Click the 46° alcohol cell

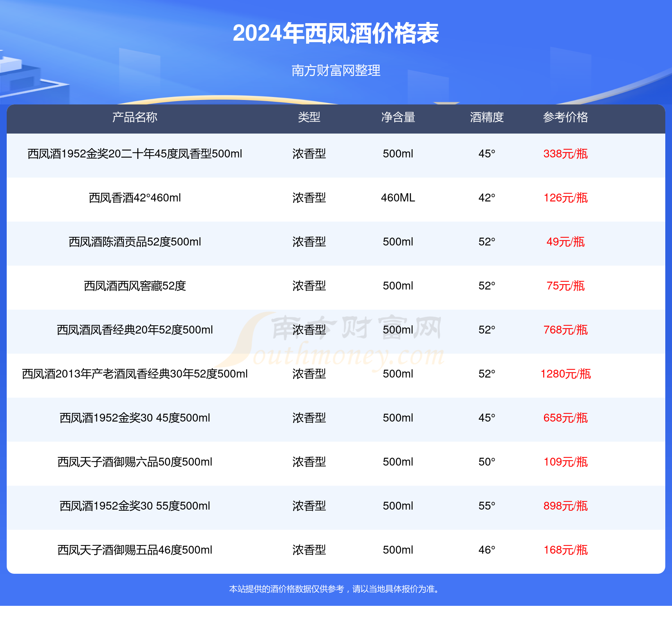coord(487,550)
